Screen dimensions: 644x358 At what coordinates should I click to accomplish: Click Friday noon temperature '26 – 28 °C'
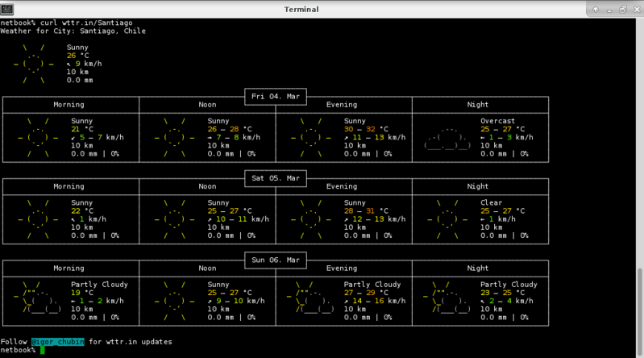[x=230, y=129]
